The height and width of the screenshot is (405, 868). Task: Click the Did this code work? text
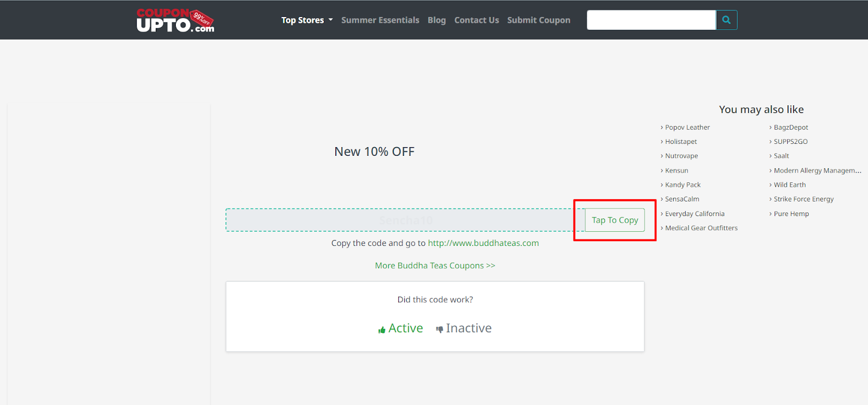pos(435,300)
